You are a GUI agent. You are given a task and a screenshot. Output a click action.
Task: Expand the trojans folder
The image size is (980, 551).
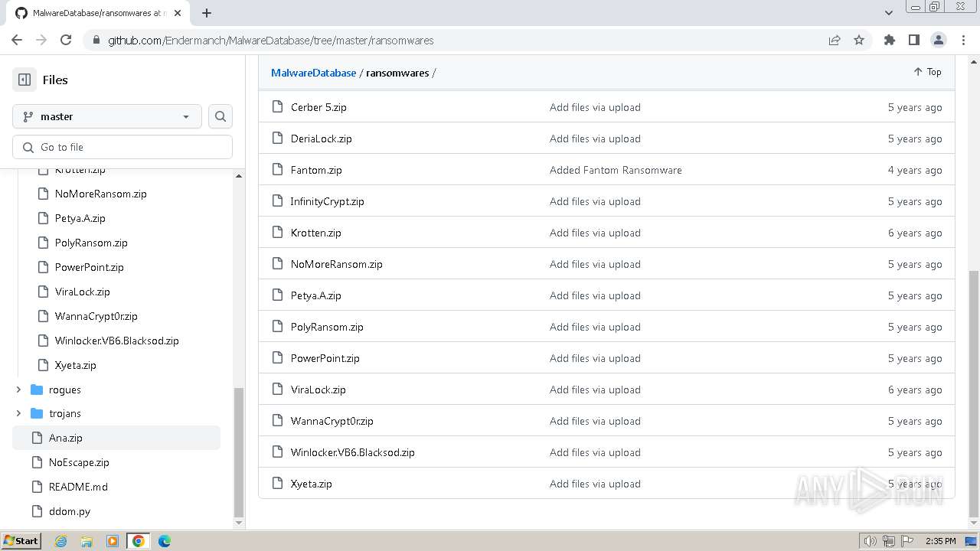click(18, 413)
